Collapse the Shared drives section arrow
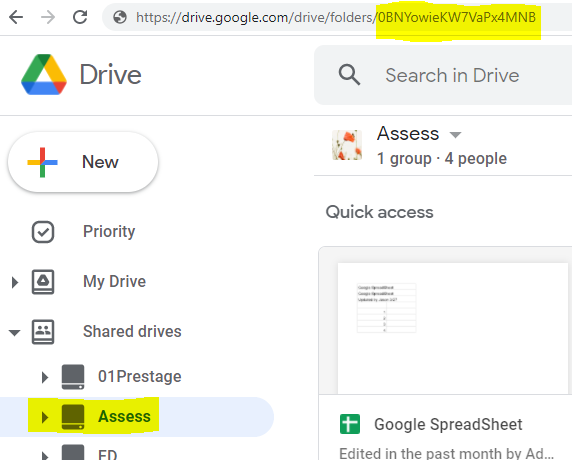The width and height of the screenshot is (572, 460). click(14, 332)
